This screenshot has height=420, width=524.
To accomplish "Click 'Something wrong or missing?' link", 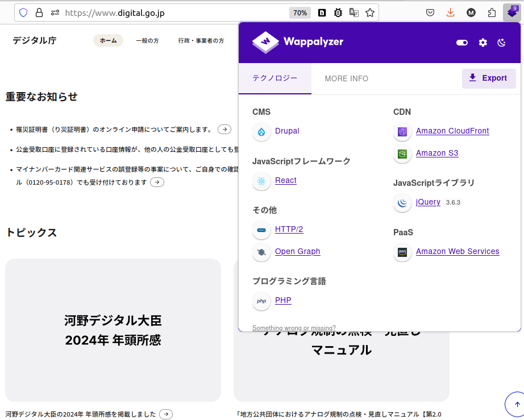I will (x=294, y=328).
